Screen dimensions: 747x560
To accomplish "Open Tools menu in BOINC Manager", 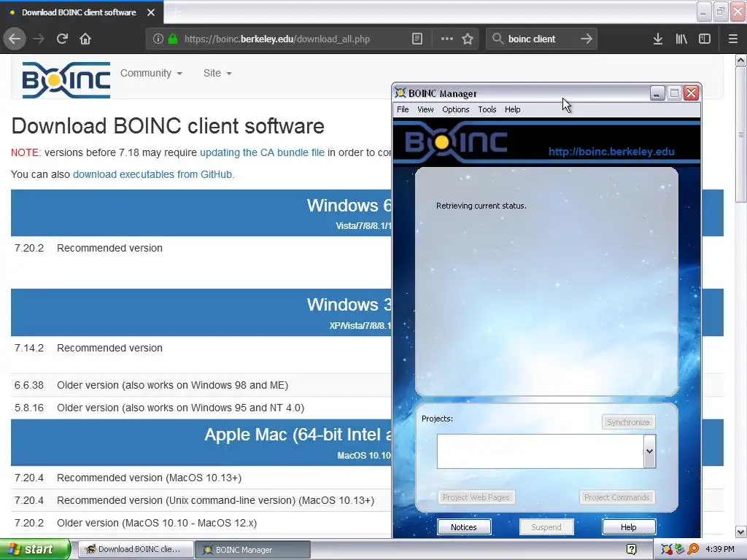I will (x=487, y=109).
